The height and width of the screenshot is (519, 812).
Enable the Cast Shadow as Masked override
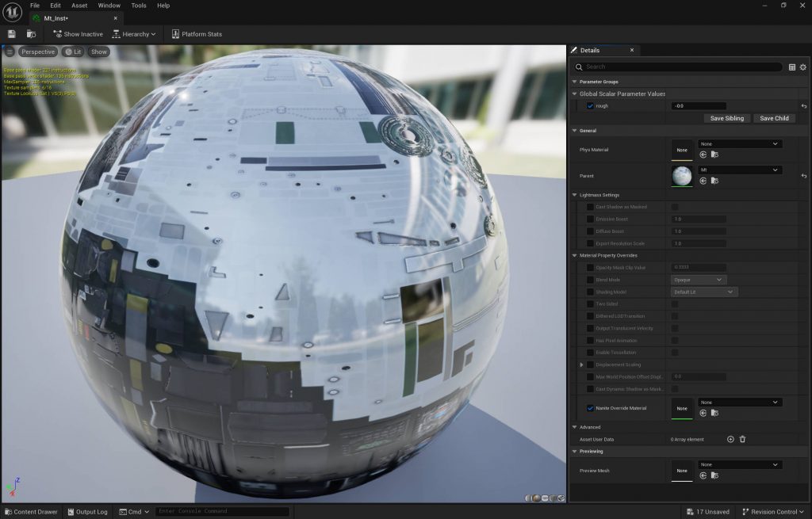590,207
